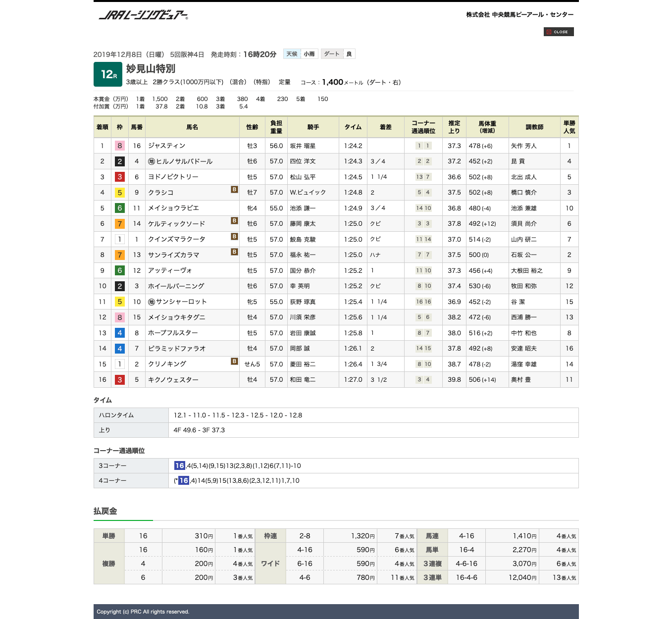Click the blinker B icon for ケルティックソード

pos(235,221)
